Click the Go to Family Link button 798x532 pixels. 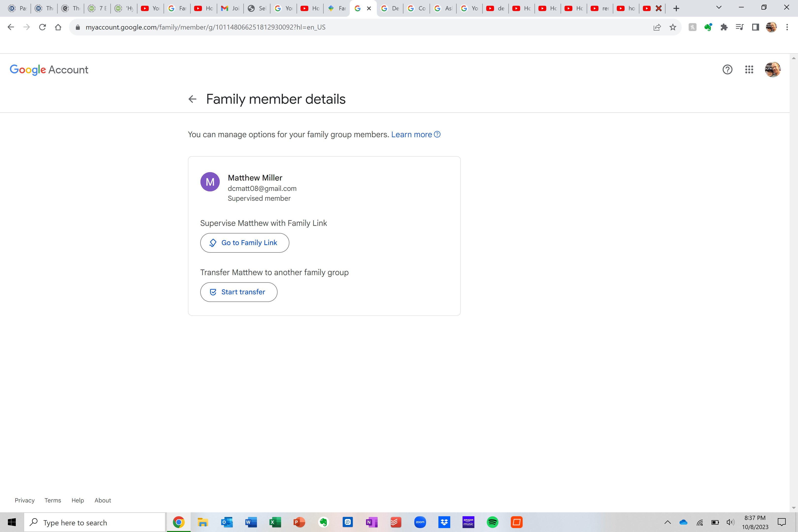244,243
